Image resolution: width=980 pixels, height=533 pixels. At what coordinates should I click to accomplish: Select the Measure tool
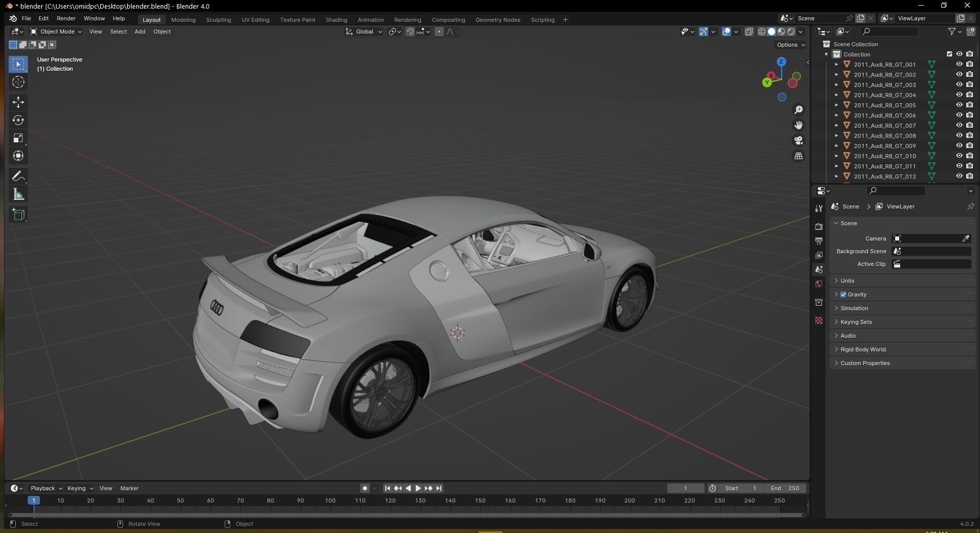point(18,194)
